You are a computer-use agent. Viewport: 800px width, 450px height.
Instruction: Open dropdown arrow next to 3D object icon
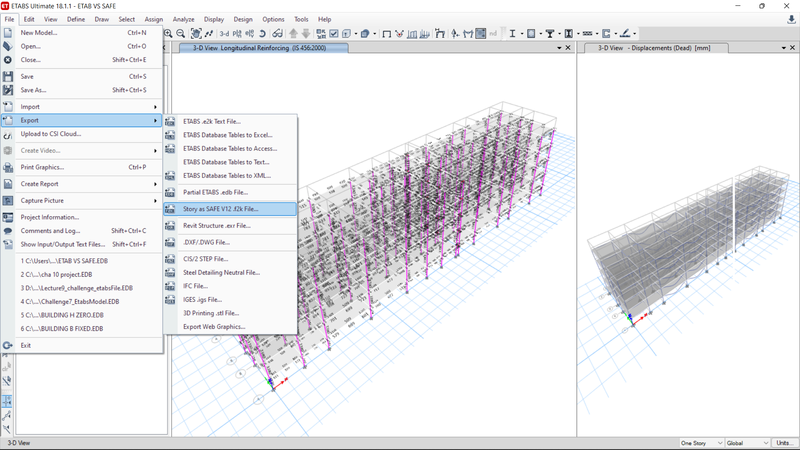(375, 34)
